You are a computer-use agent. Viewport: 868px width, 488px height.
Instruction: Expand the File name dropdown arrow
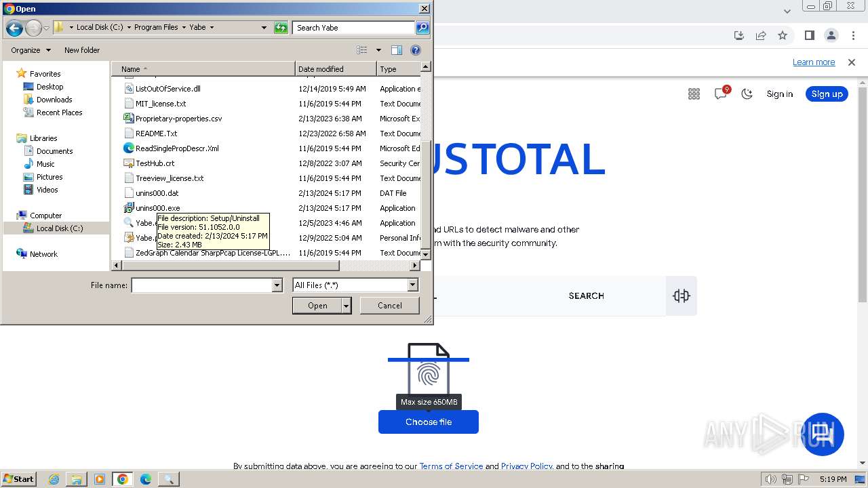pyautogui.click(x=277, y=285)
